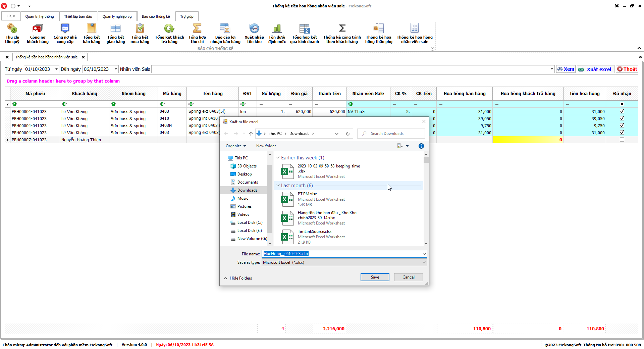
Task: Open Tổng kết bán hàng report
Action: point(92,34)
